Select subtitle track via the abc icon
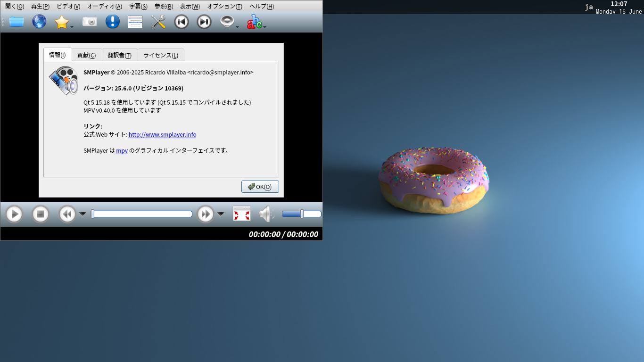The height and width of the screenshot is (362, 644). point(255,22)
